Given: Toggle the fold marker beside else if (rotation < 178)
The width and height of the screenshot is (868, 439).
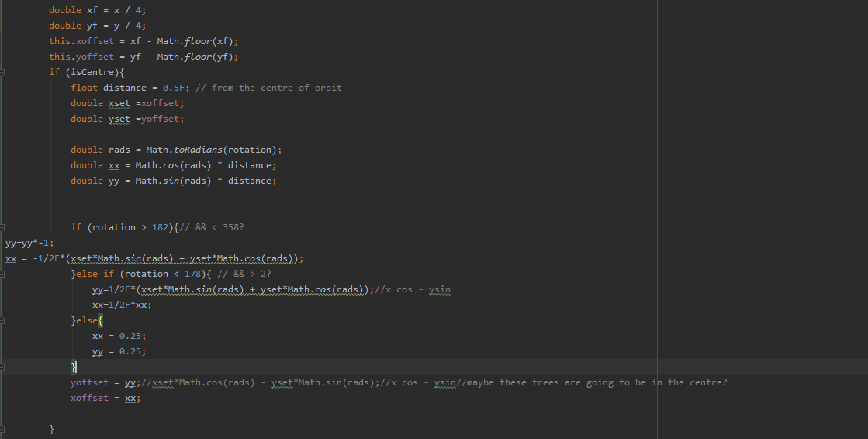Looking at the screenshot, I should coord(2,274).
